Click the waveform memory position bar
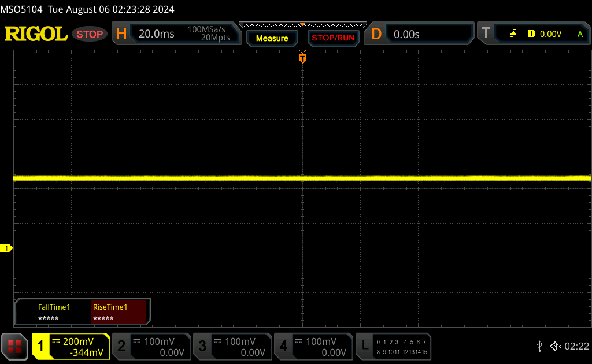The width and height of the screenshot is (592, 364). pyautogui.click(x=302, y=25)
